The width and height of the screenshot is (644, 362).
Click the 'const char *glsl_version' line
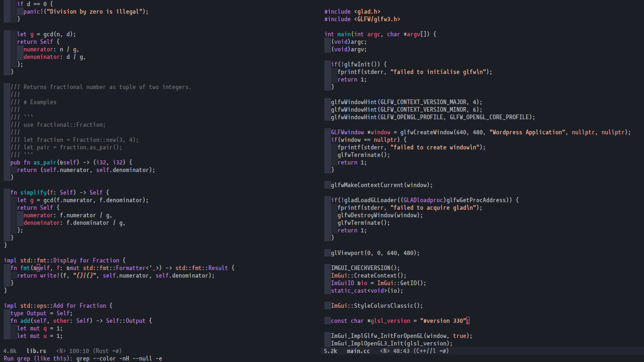400,321
